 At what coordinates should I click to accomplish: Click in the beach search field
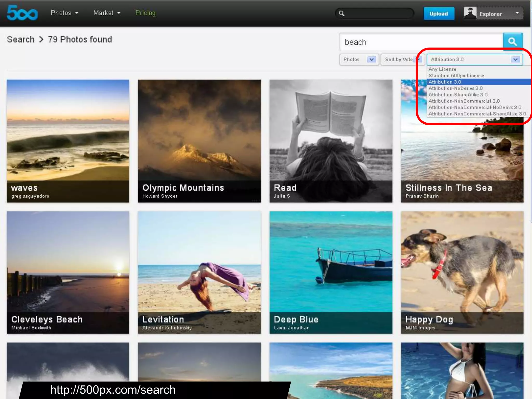point(421,42)
